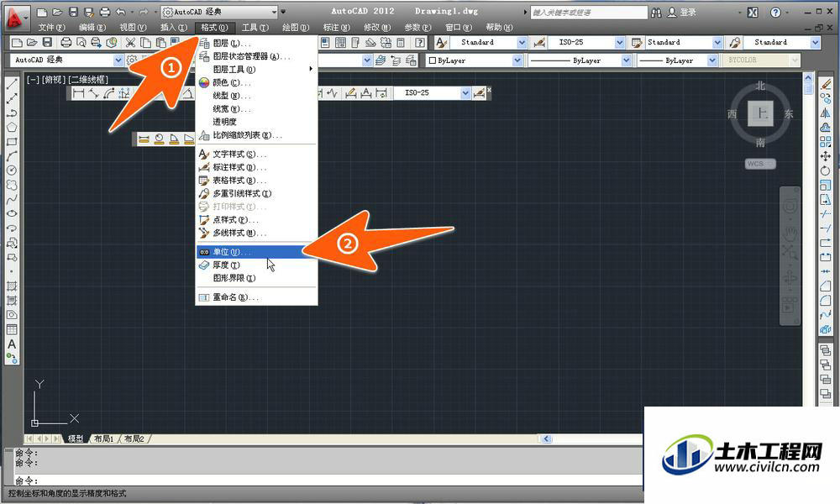Open the table style Standard dropdown

pyautogui.click(x=717, y=42)
